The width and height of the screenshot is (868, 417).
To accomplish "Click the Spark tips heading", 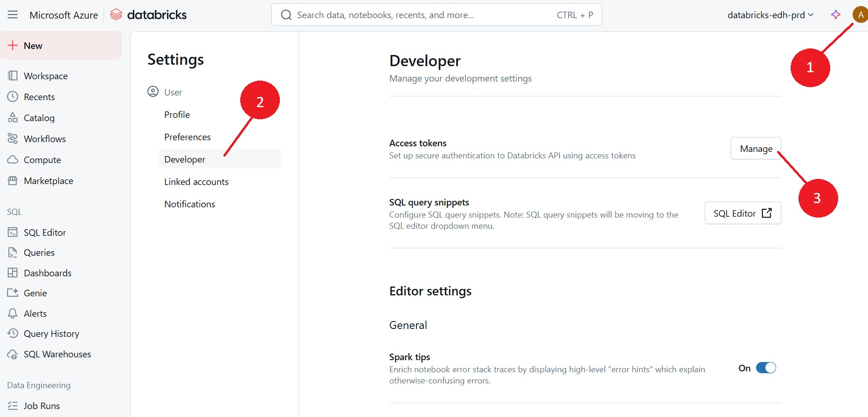I will coord(410,357).
